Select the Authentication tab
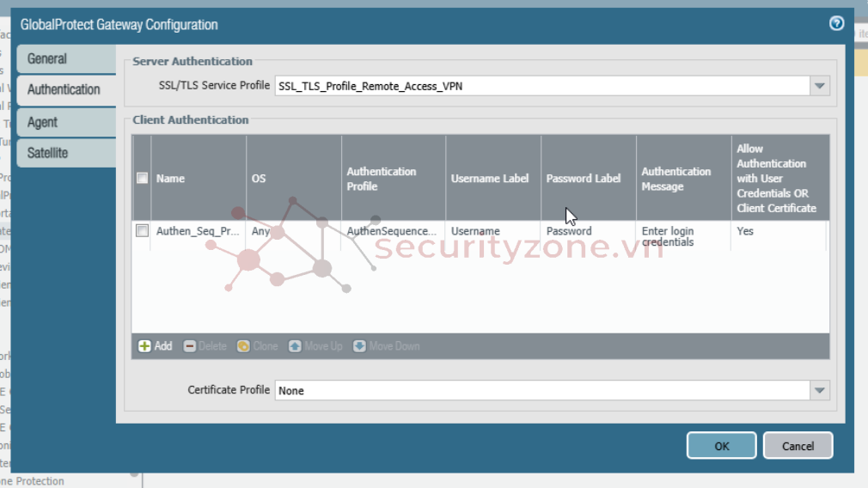868x488 pixels. [64, 89]
